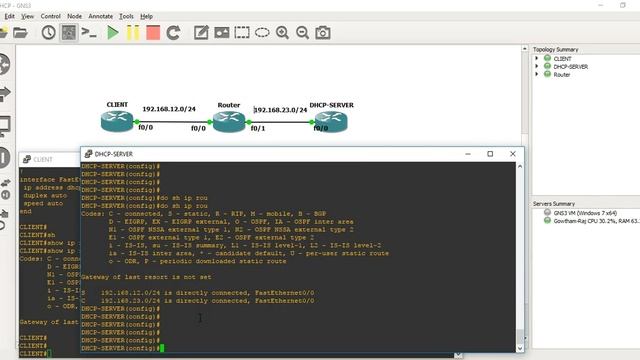640x360 pixels.
Task: Click the Topology Summary panel header
Action: (556, 49)
